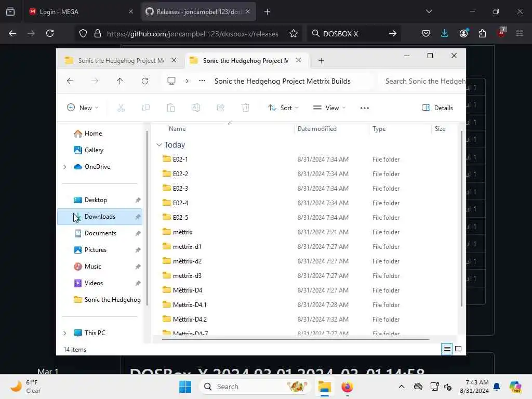This screenshot has height=399, width=532.
Task: Toggle the Details pane button
Action: click(437, 108)
